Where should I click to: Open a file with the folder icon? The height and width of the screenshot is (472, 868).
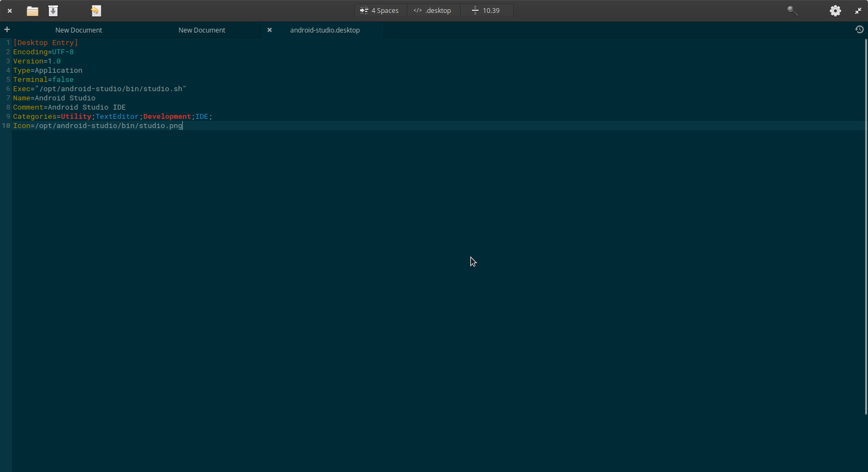coord(33,11)
